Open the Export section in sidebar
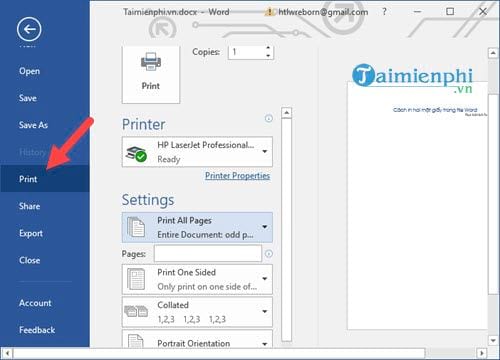The width and height of the screenshot is (500, 360). (x=31, y=233)
